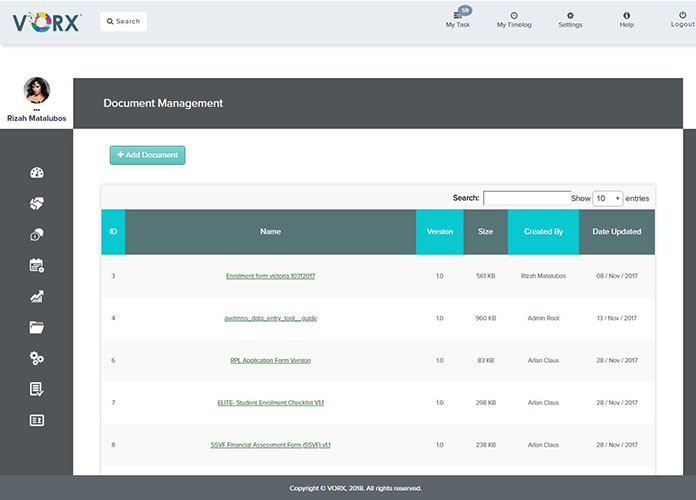
Task: Click the top bar Search box
Action: pyautogui.click(x=124, y=21)
